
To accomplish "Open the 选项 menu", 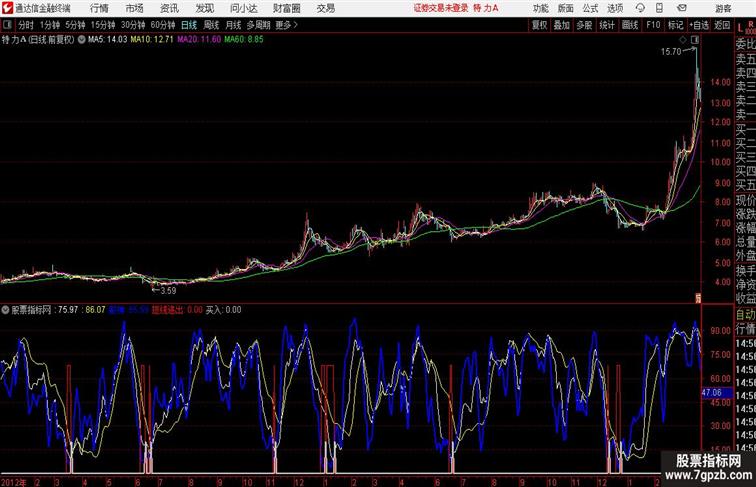I will click(x=615, y=8).
